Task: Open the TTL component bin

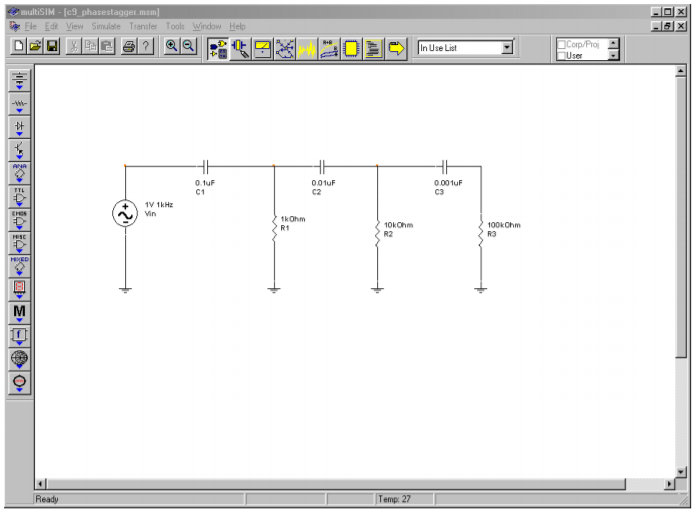Action: (19, 196)
